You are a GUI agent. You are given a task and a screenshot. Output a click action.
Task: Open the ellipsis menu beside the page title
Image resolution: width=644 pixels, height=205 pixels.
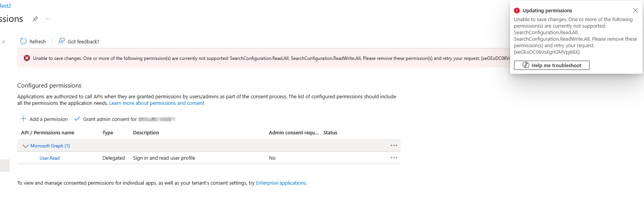pyautogui.click(x=48, y=19)
